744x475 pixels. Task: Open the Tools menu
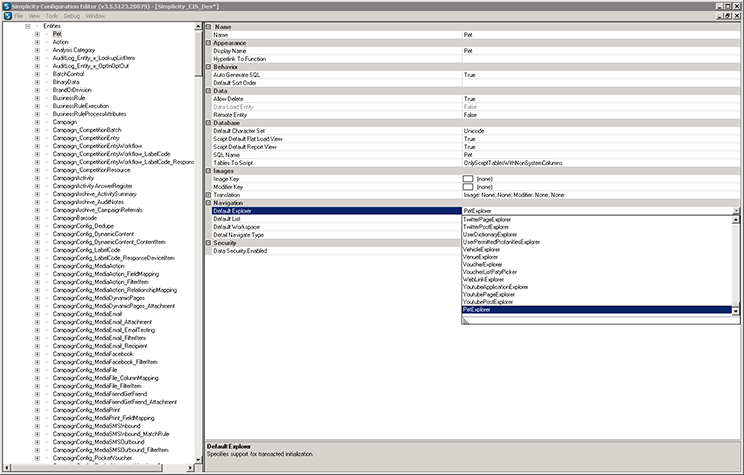pos(52,16)
